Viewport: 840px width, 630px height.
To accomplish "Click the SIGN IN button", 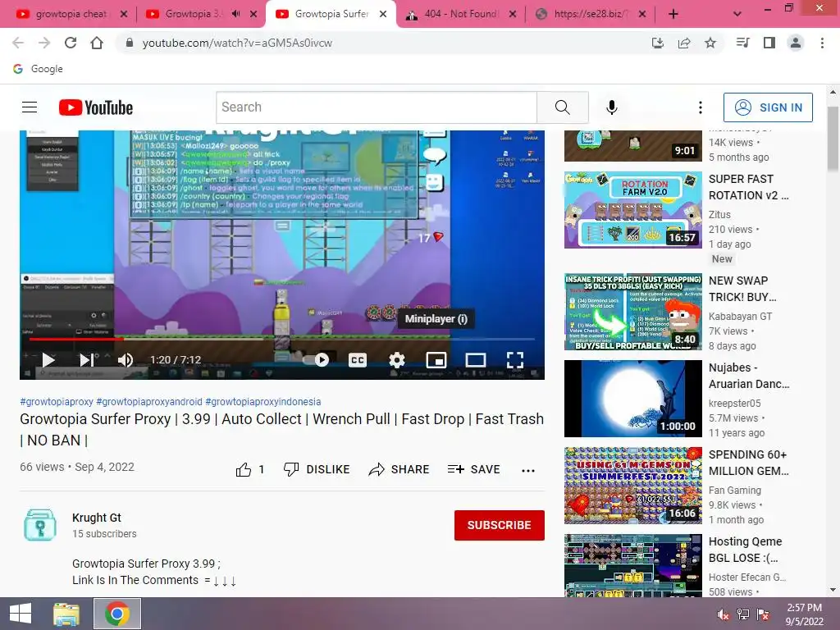I will 768,107.
